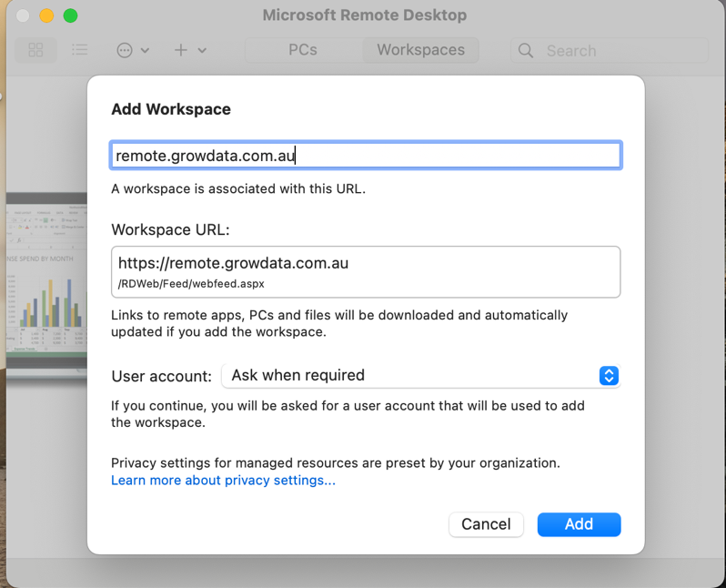Image resolution: width=726 pixels, height=588 pixels.
Task: Click the 'User account:' label
Action: click(x=162, y=376)
